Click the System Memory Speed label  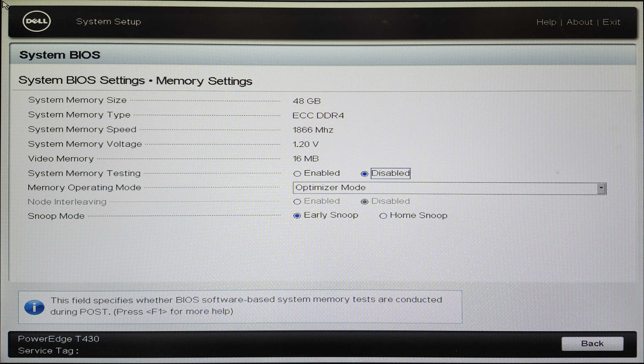click(82, 129)
